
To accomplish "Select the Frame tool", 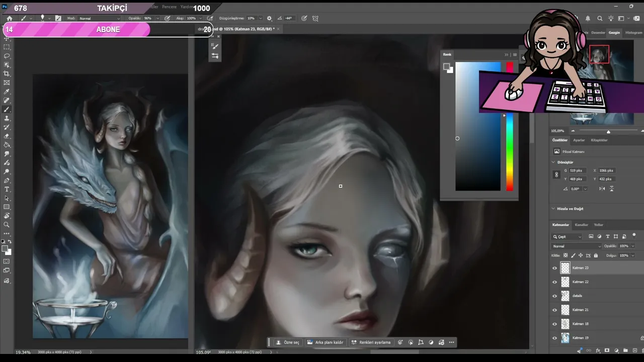I will click(x=7, y=82).
